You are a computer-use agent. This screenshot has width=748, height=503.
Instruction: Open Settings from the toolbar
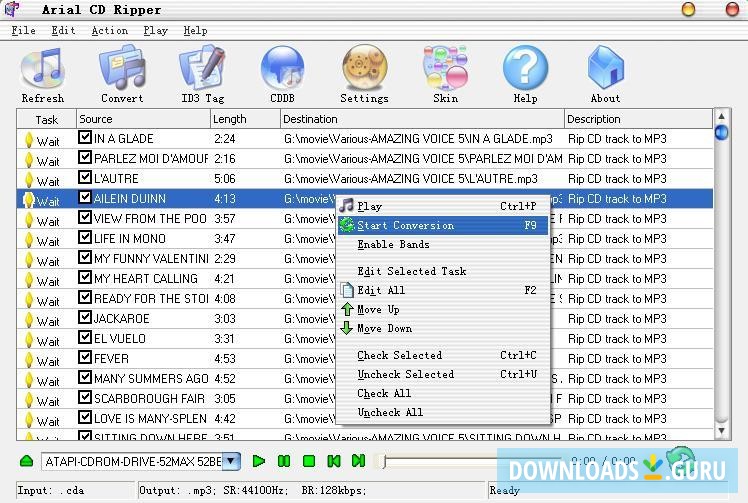click(364, 68)
